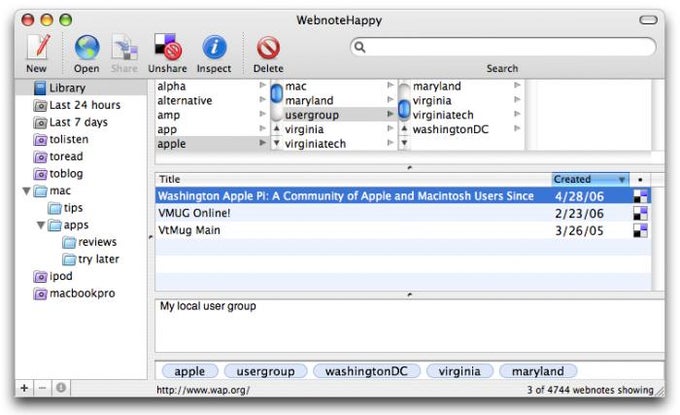680x415 pixels.
Task: Collapse the mac folder disclosure triangle
Action: [26, 191]
